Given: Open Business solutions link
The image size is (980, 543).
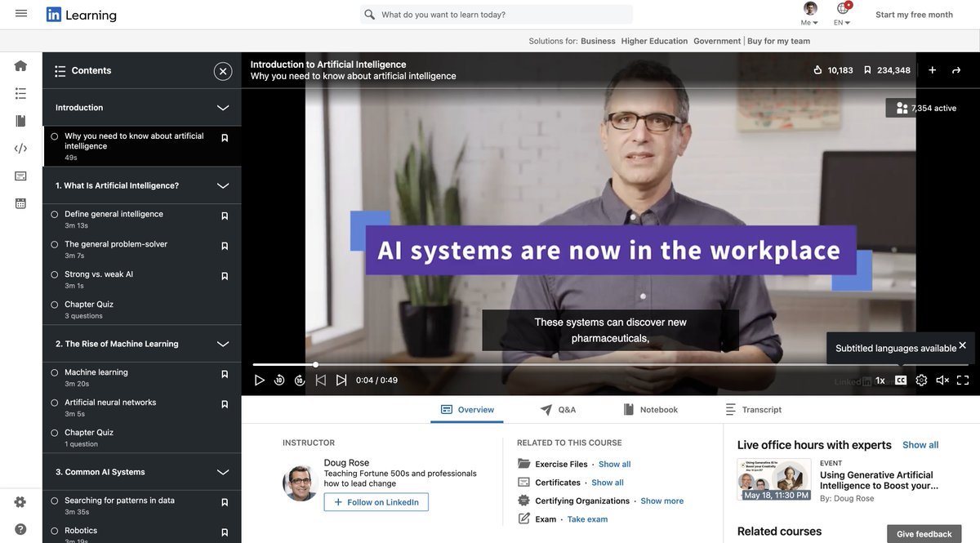Looking at the screenshot, I should click(x=598, y=41).
